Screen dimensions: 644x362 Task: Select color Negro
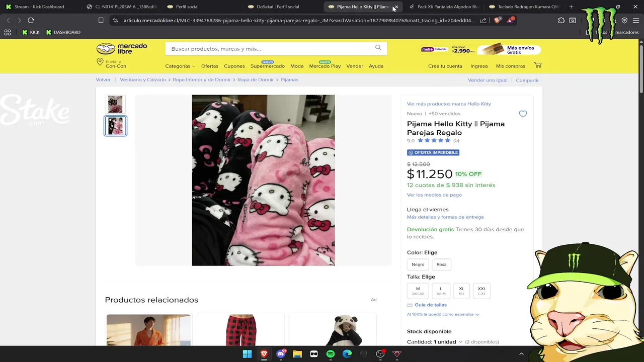(418, 264)
